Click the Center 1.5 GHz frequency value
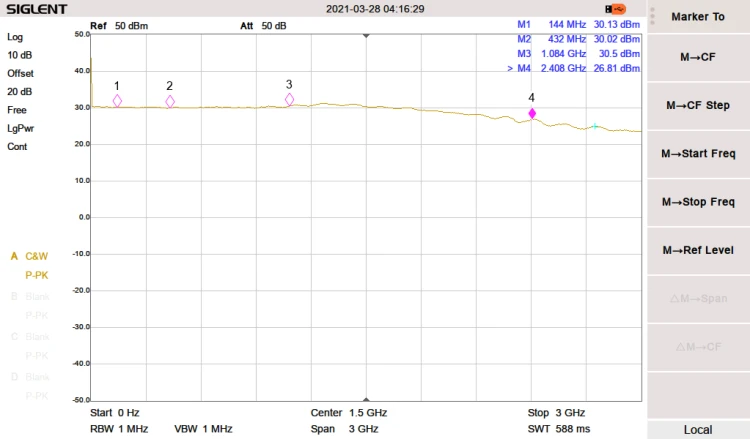The width and height of the screenshot is (750, 439). [x=349, y=413]
